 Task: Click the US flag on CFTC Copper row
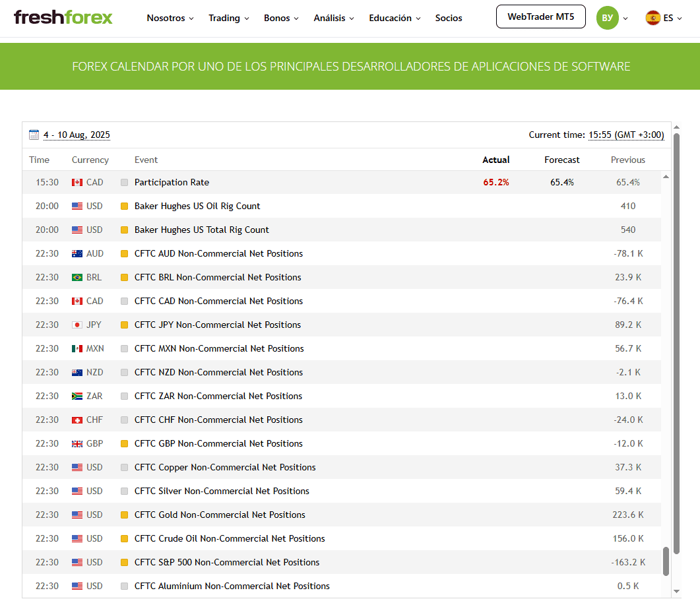pos(77,467)
